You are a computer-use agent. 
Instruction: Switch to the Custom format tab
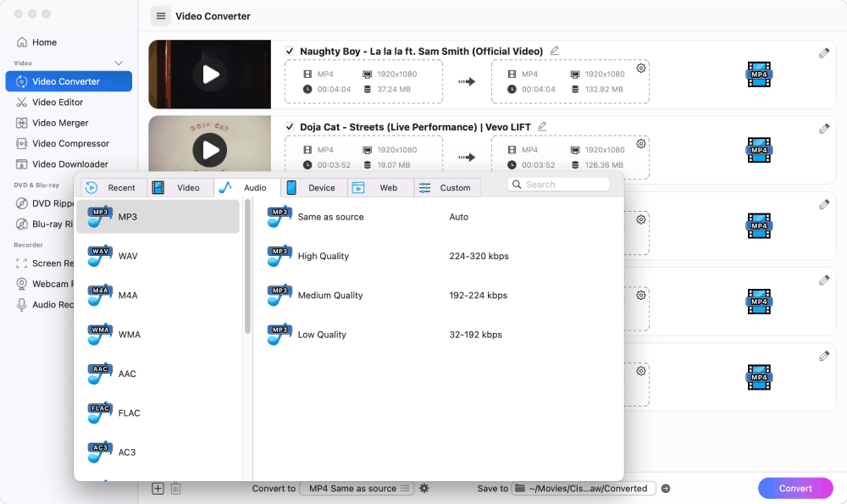coord(447,187)
